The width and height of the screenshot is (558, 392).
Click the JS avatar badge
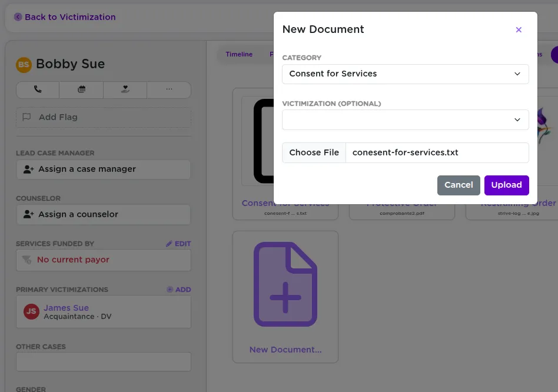(31, 312)
